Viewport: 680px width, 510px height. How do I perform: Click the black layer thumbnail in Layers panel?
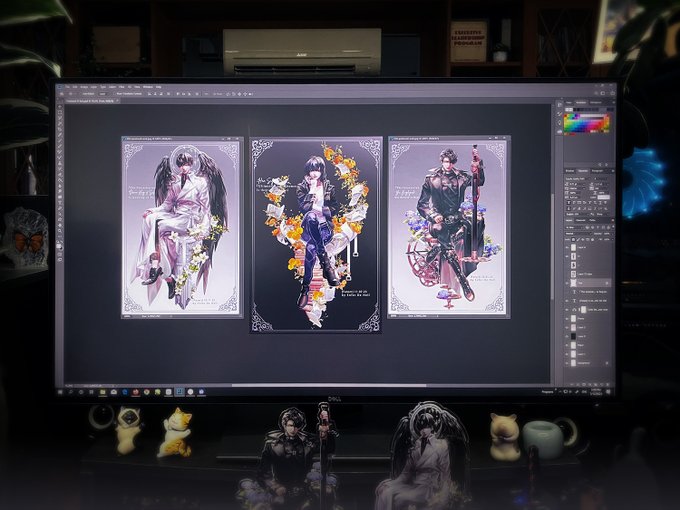[573, 336]
